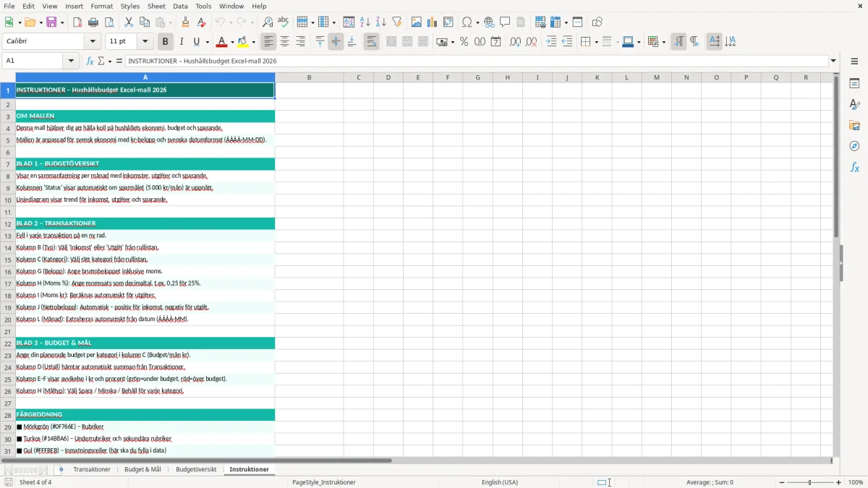This screenshot has height=488, width=868.
Task: Export directly as PDF
Action: 77,22
